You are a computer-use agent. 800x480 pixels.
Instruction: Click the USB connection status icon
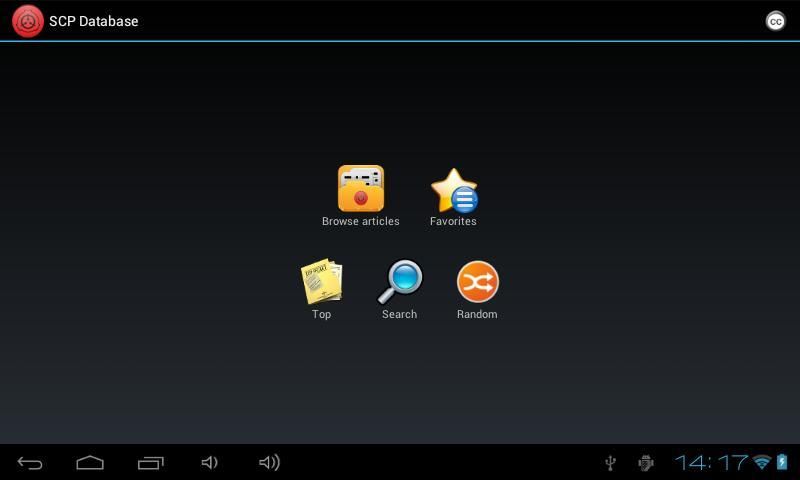click(x=611, y=463)
